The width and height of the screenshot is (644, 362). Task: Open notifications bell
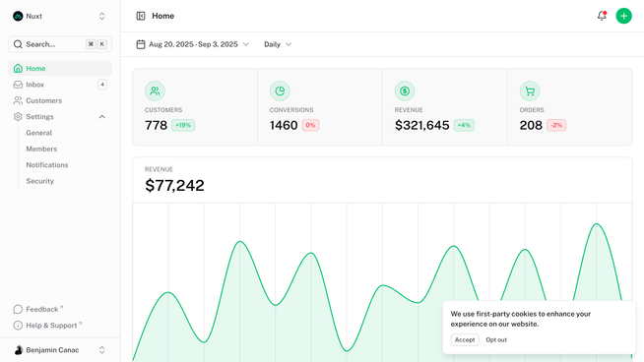(602, 16)
